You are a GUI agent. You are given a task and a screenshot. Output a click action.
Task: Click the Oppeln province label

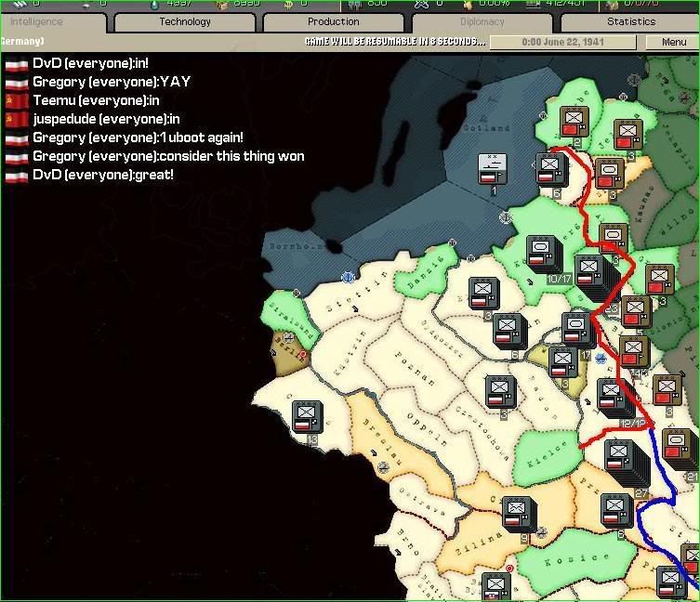pos(427,429)
